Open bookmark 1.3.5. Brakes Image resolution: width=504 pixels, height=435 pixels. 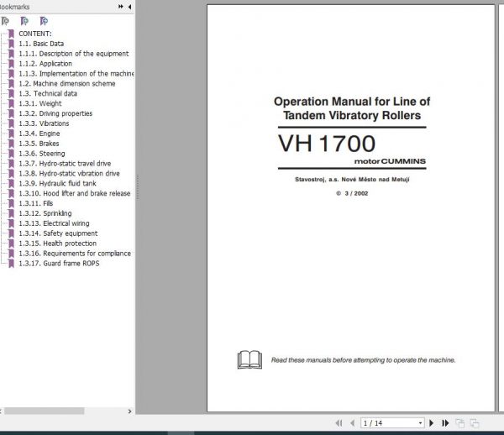click(39, 144)
